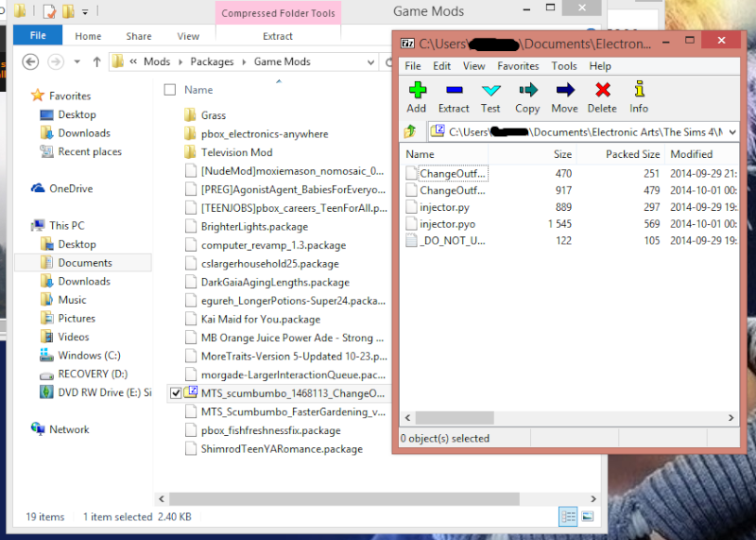Go up one folder in 7-Zip

pos(410,131)
